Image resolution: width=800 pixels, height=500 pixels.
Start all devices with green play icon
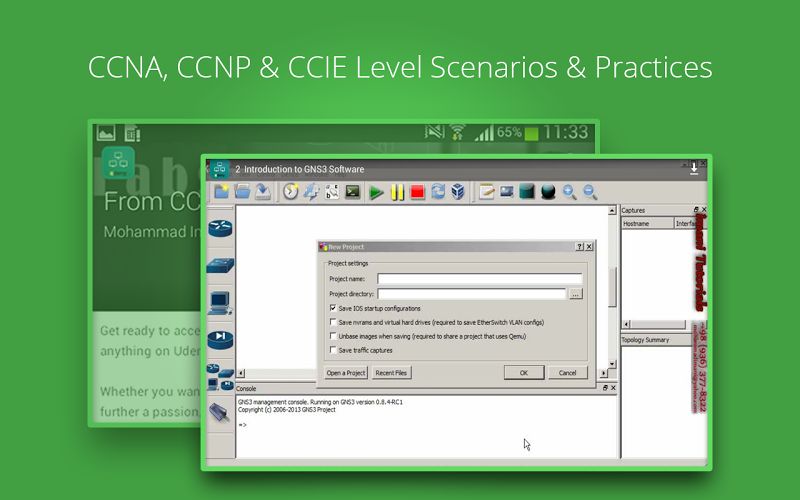377,192
